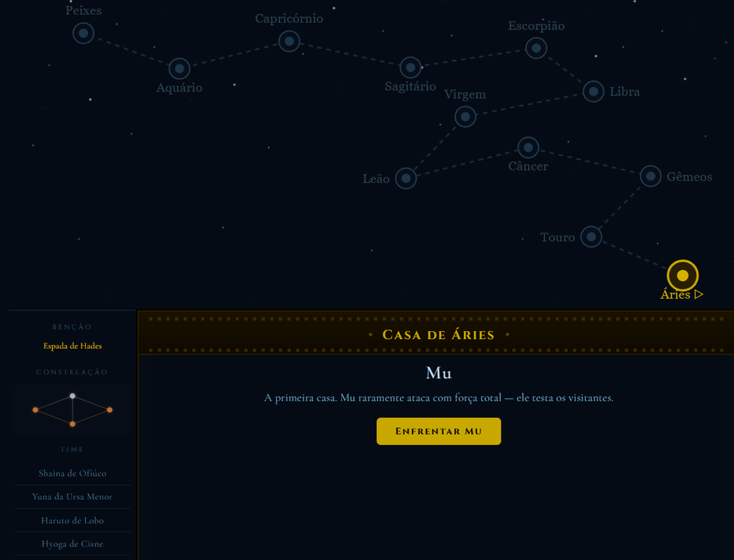Open the constellation diagram thumbnail
The width and height of the screenshot is (734, 560).
click(x=72, y=410)
